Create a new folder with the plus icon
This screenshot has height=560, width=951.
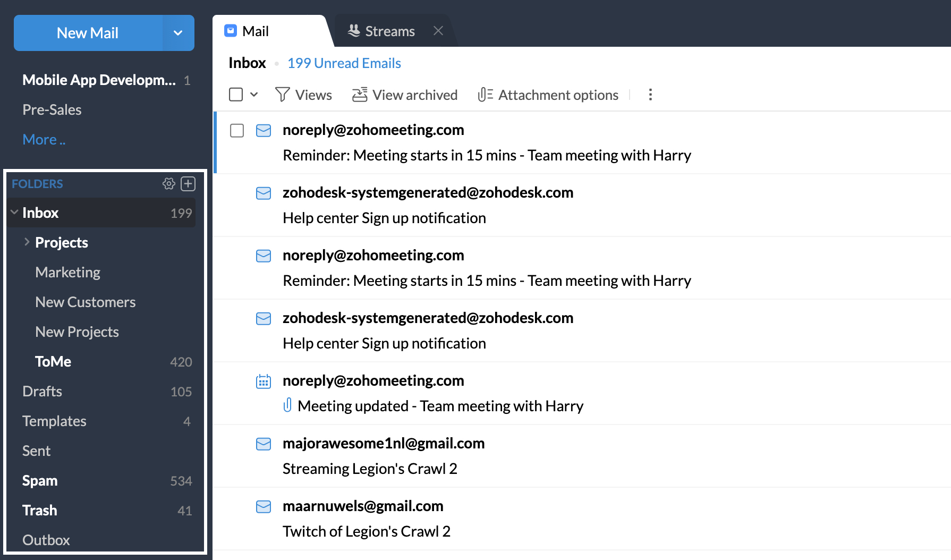[x=188, y=184]
